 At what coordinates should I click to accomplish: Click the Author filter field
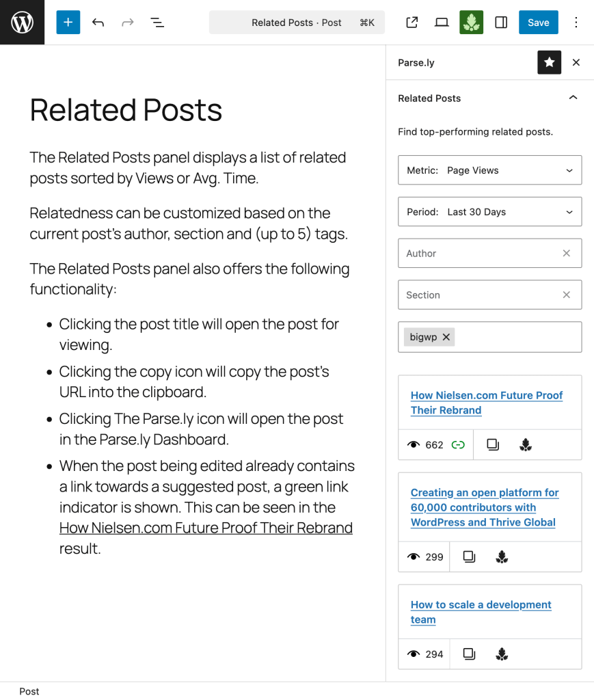[480, 253]
